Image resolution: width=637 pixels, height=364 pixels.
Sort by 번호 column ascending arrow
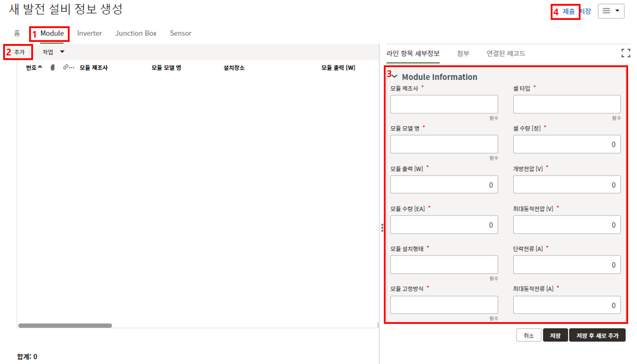click(x=40, y=67)
